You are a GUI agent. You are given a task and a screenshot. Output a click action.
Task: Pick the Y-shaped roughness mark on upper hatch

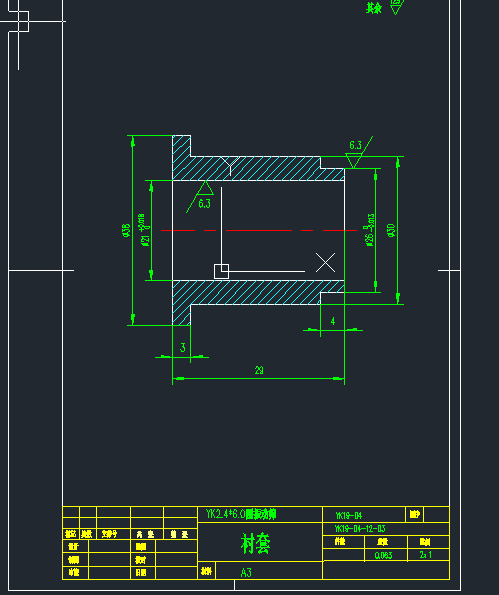[x=230, y=166]
